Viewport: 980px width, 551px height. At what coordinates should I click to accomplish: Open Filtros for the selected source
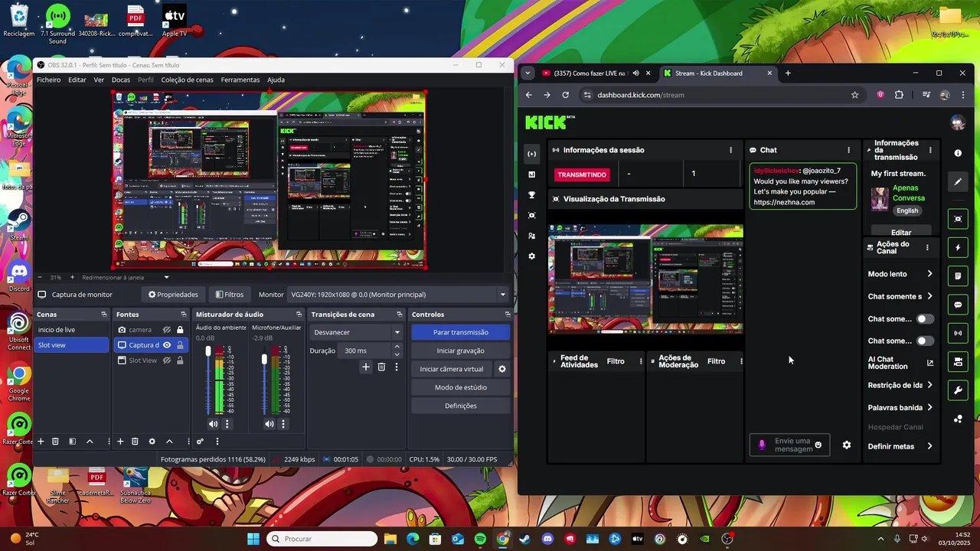pos(230,295)
